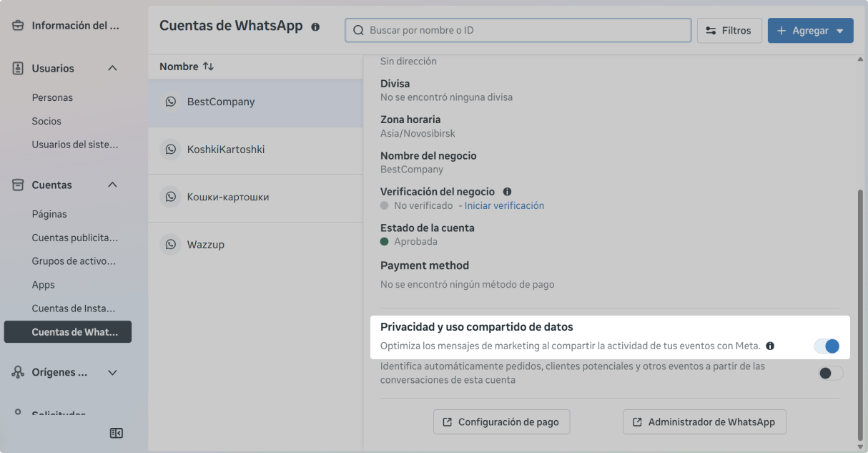Click the sort arrows next to Nombre

(209, 66)
